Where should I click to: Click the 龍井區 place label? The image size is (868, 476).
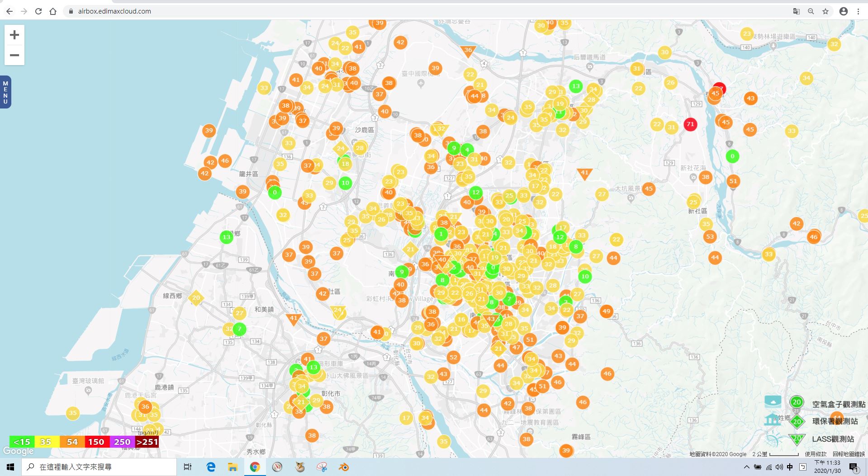[249, 174]
